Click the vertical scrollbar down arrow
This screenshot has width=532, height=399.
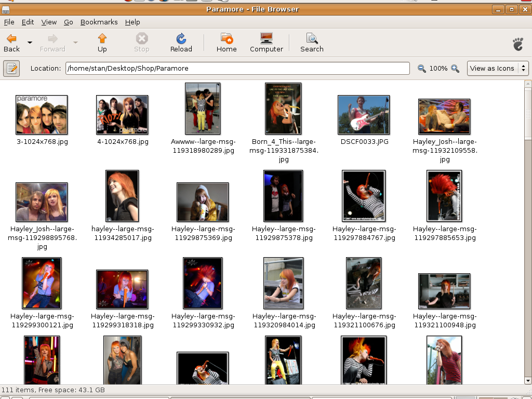528,380
